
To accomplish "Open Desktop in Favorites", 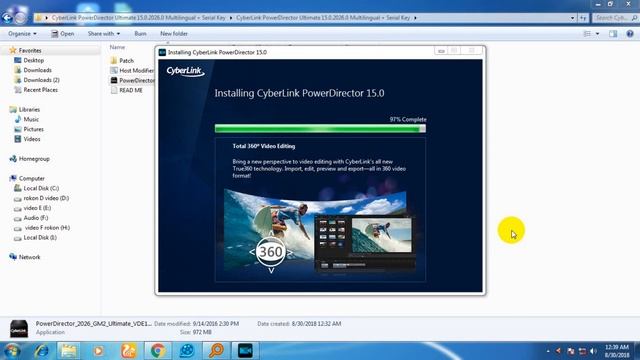I will (29, 60).
